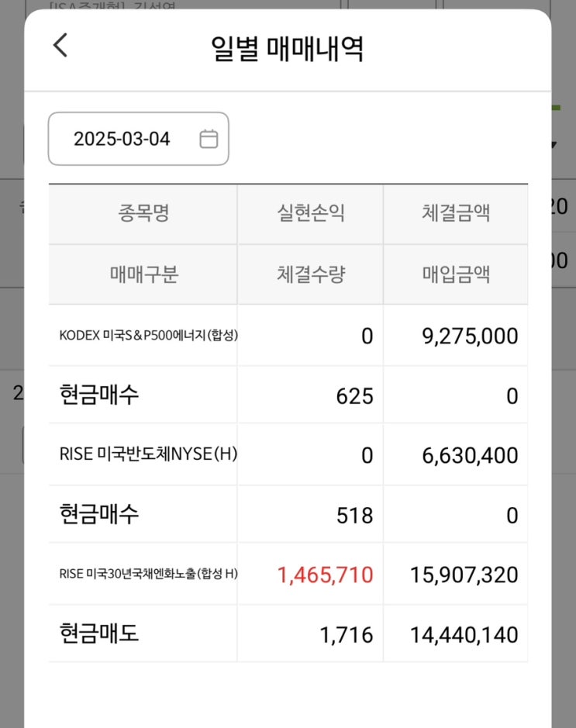Screen dimensions: 576x728
Task: Tap the 15,907,320 executed amount
Action: [x=464, y=574]
